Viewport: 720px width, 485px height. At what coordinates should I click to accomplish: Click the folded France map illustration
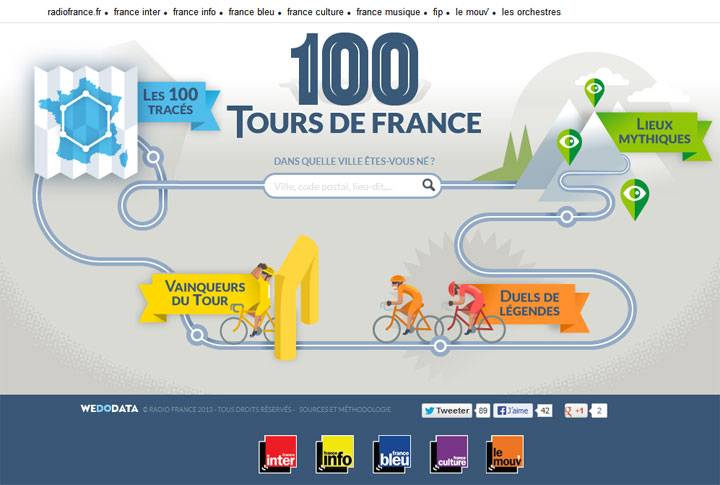86,122
